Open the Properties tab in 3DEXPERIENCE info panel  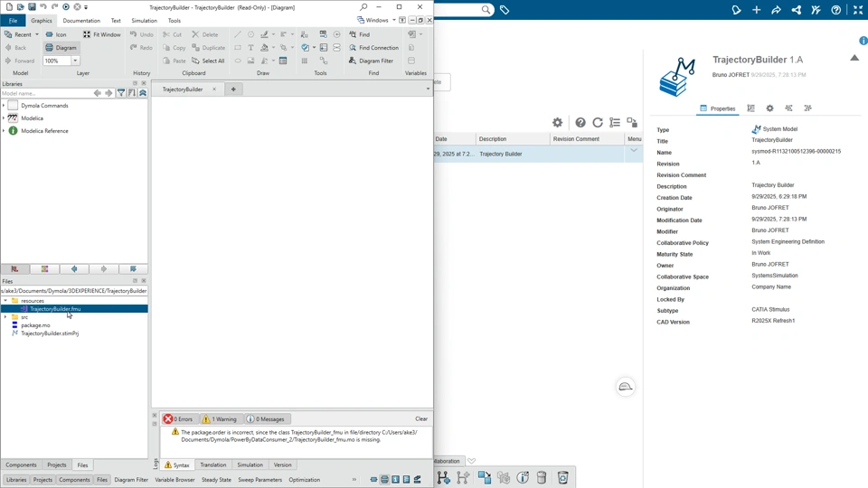pos(717,108)
